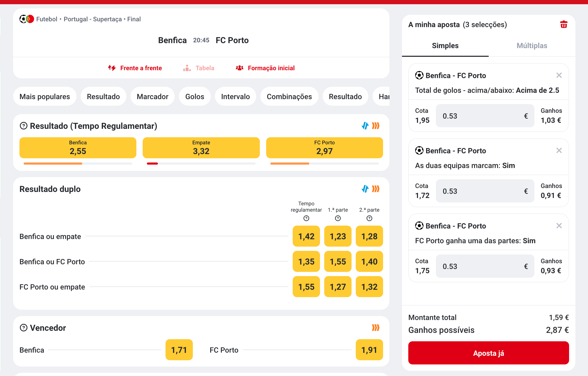This screenshot has width=588, height=376.
Task: Click stake field for As duas equipas marcam
Action: click(485, 191)
